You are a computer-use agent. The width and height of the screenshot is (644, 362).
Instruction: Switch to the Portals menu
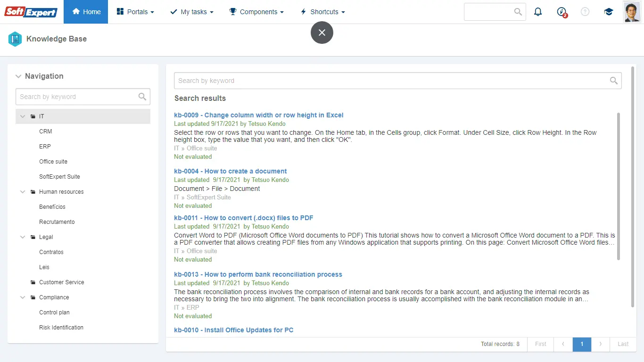coord(135,11)
